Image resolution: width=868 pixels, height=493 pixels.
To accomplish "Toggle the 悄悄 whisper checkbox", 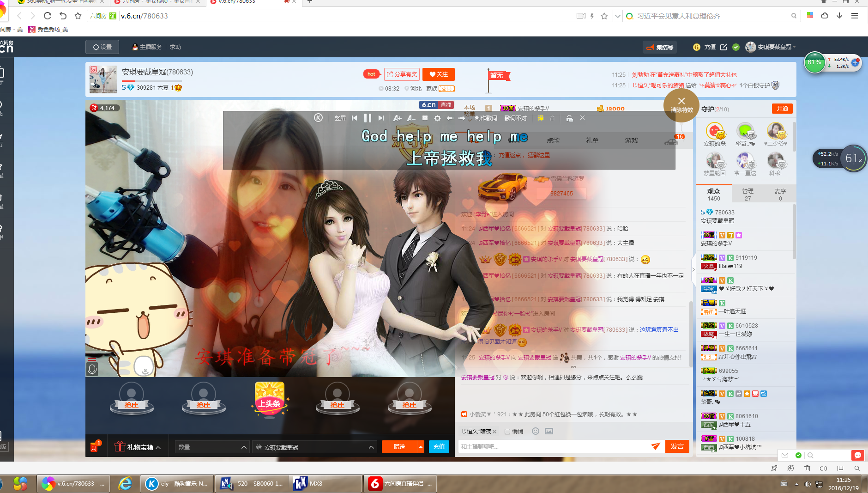I will click(507, 432).
